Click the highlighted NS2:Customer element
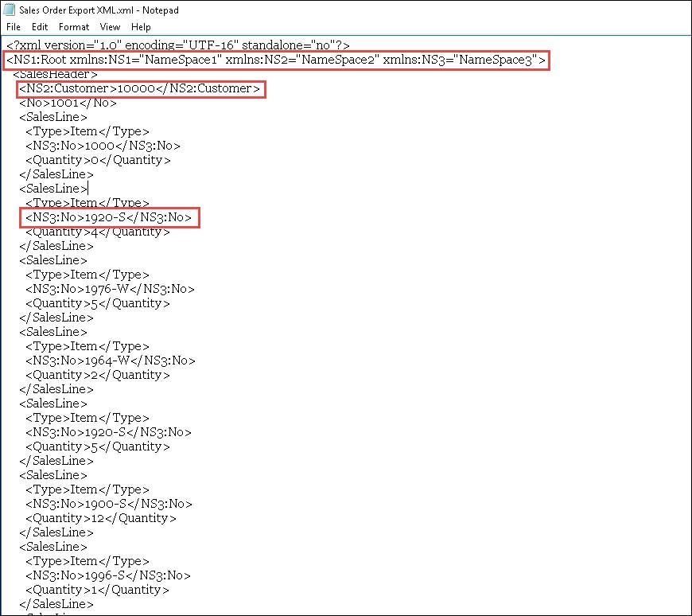This screenshot has height=616, width=692. pos(141,88)
